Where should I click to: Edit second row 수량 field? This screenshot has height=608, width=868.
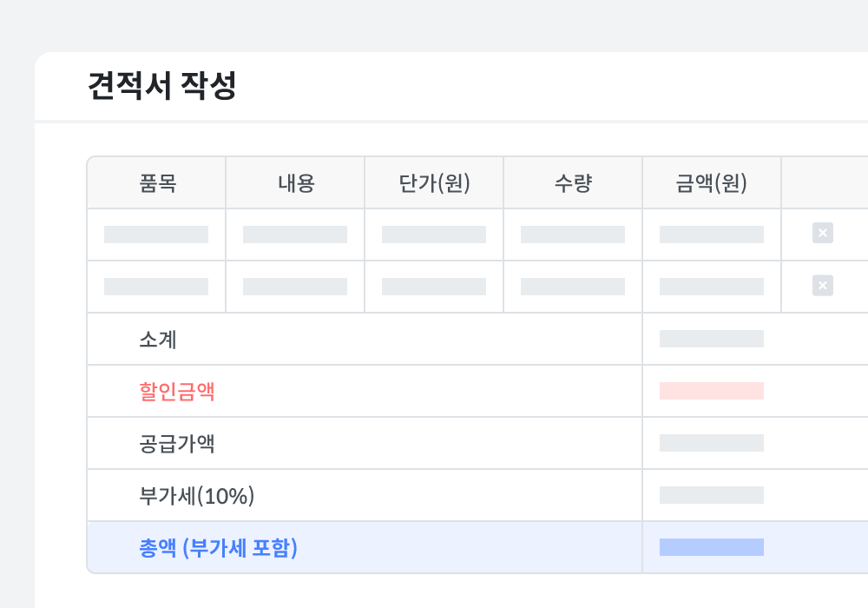pos(573,287)
